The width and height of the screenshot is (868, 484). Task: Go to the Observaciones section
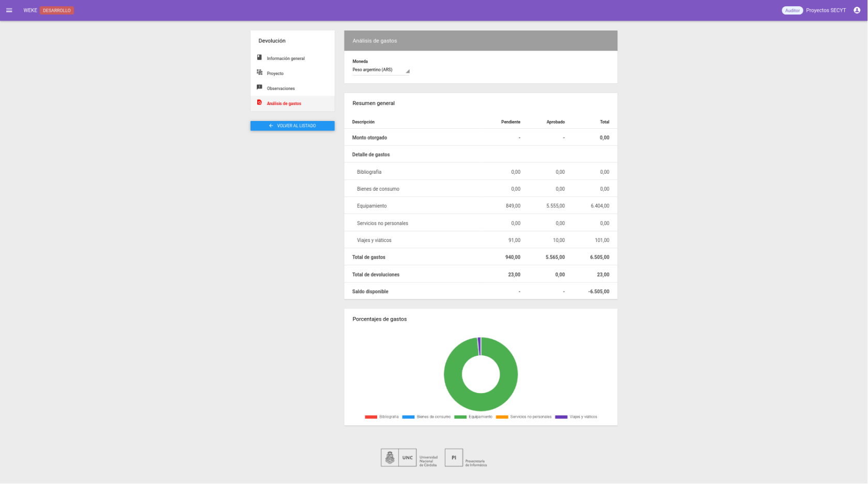[x=281, y=88]
